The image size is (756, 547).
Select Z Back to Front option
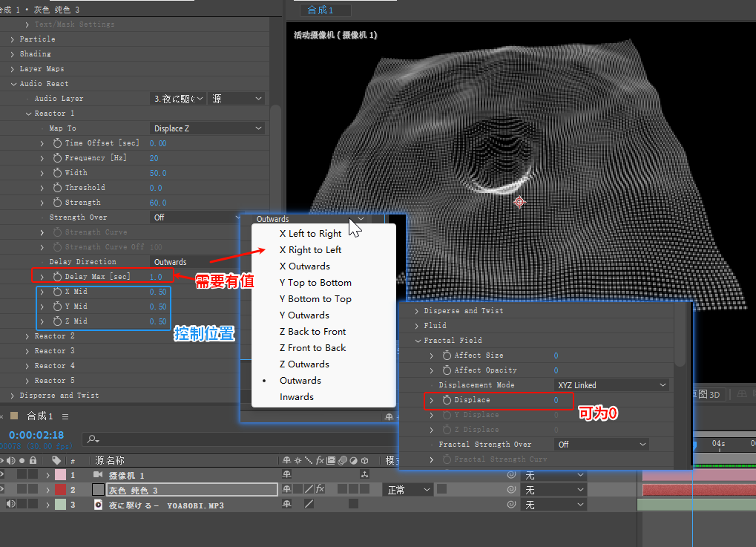pos(312,331)
